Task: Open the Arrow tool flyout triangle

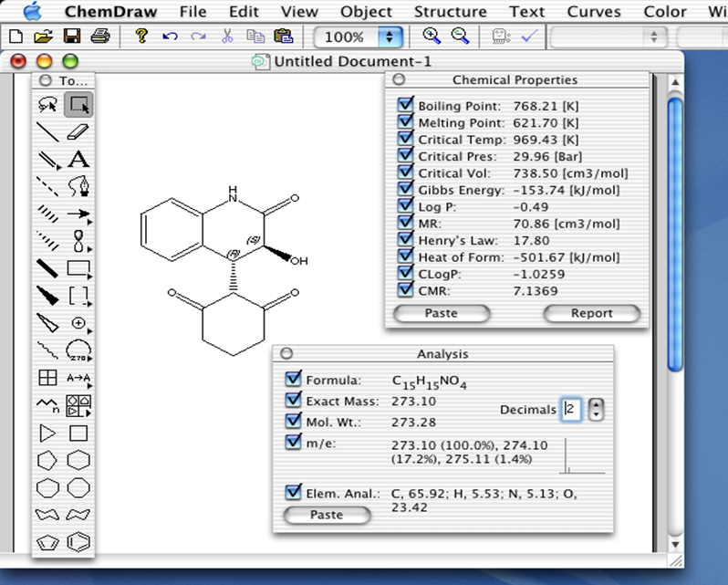Action: point(89,222)
